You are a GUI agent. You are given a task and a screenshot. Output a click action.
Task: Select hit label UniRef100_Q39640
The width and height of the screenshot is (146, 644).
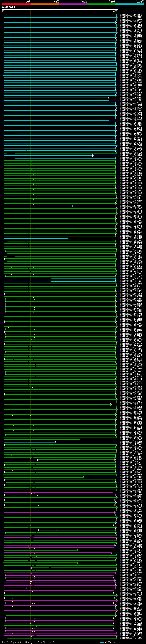pos(131,32)
